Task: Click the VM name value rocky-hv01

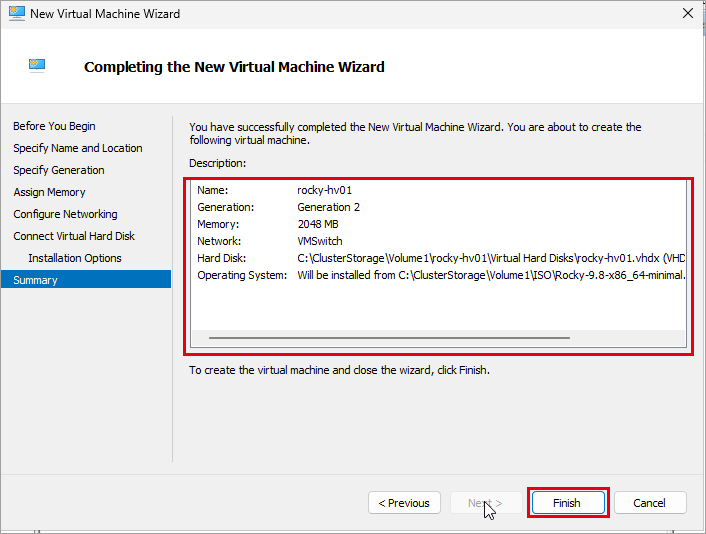Action: 324,190
